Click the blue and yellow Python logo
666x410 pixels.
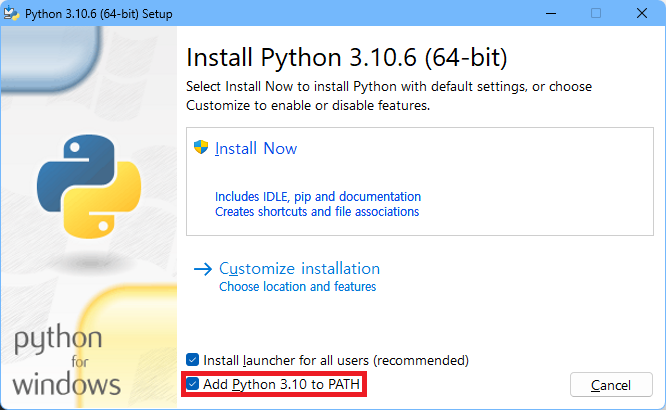(89, 186)
